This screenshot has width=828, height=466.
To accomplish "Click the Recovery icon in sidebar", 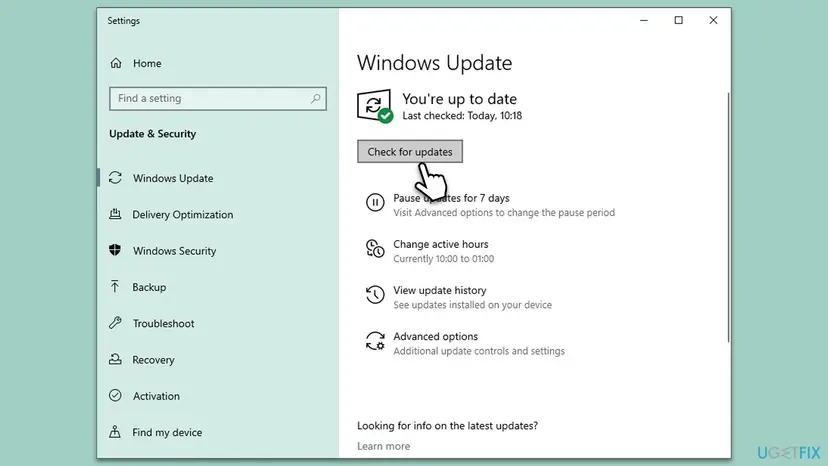I will [115, 359].
